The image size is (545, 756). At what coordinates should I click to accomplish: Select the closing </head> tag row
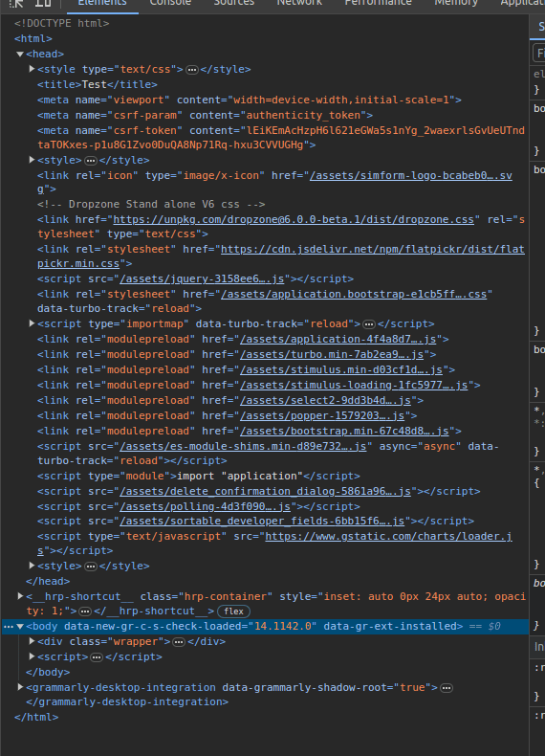[48, 582]
